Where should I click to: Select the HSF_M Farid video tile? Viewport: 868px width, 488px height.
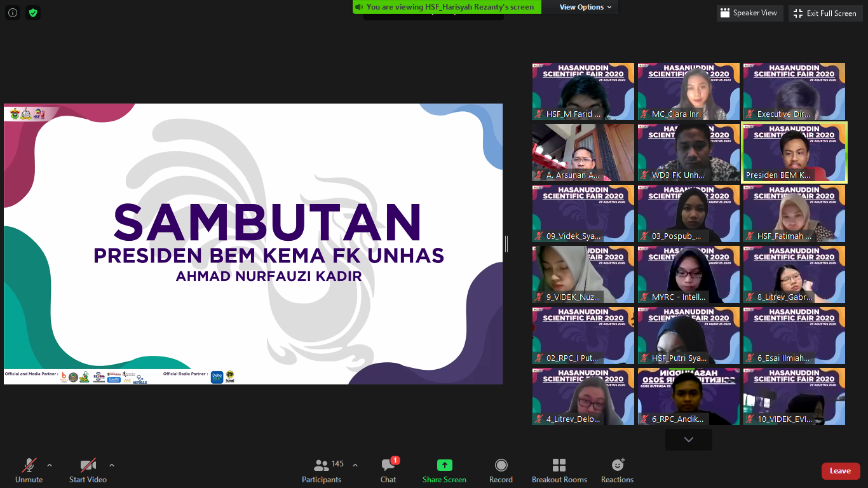(583, 91)
